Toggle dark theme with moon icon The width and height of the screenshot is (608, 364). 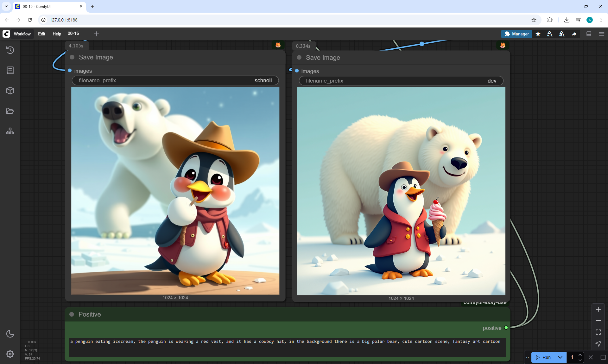[x=10, y=334]
